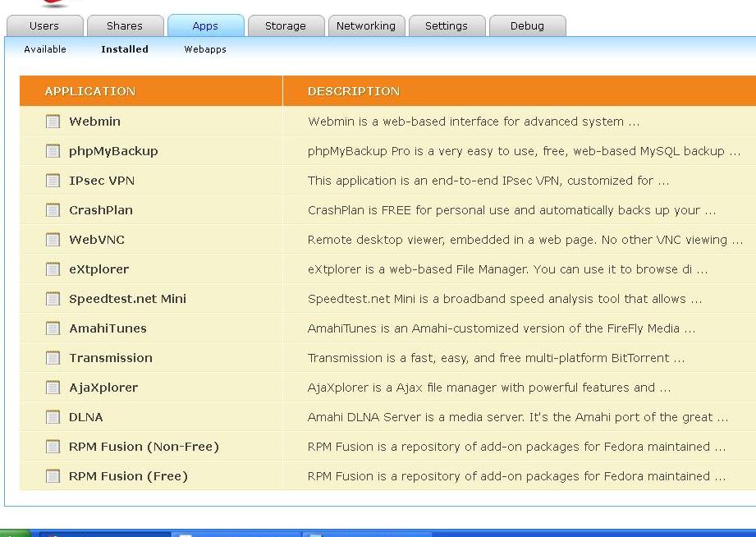Click the FireFly Media description text

coord(502,328)
